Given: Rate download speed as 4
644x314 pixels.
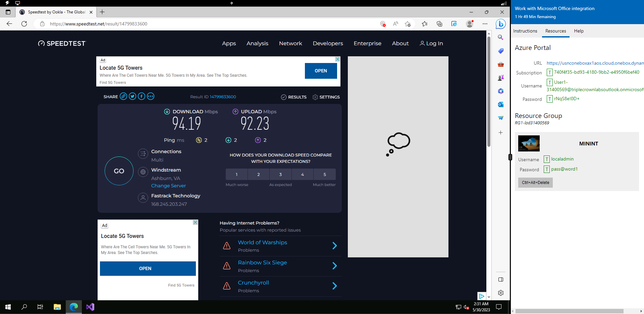Looking at the screenshot, I should 303,174.
